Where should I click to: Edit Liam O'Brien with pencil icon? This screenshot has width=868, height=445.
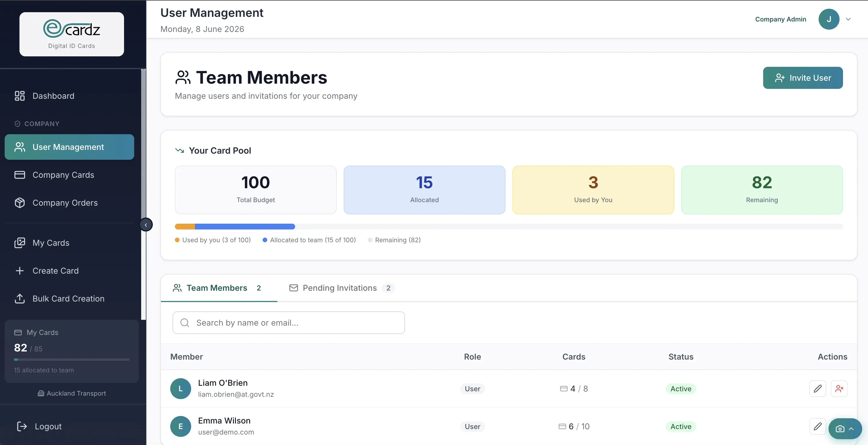pyautogui.click(x=818, y=389)
